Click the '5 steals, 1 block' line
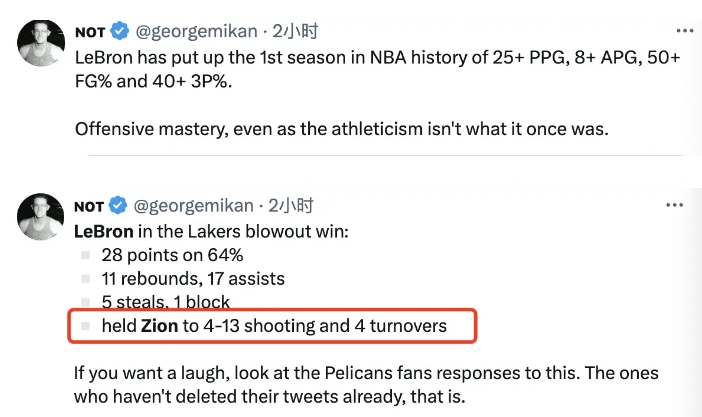702x417 pixels. tap(165, 302)
